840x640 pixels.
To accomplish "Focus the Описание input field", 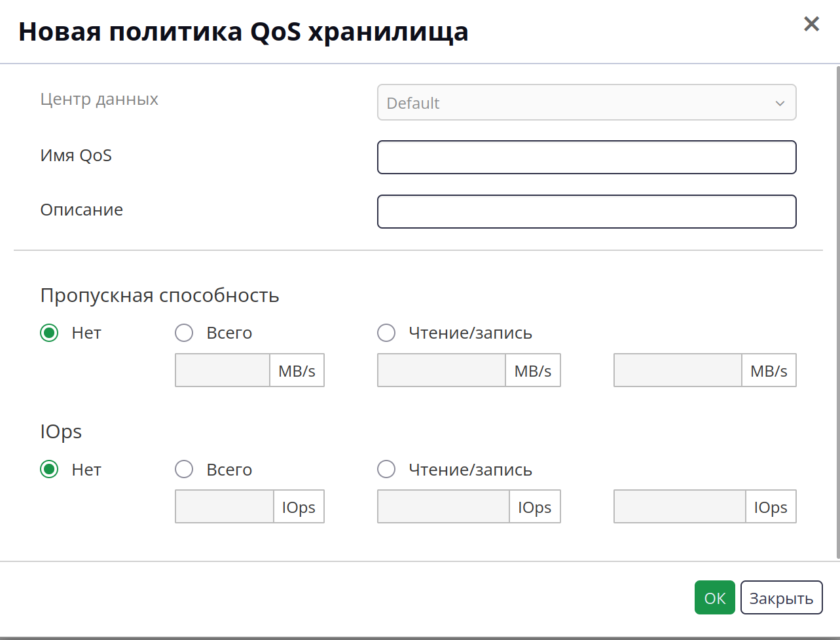I will click(587, 212).
